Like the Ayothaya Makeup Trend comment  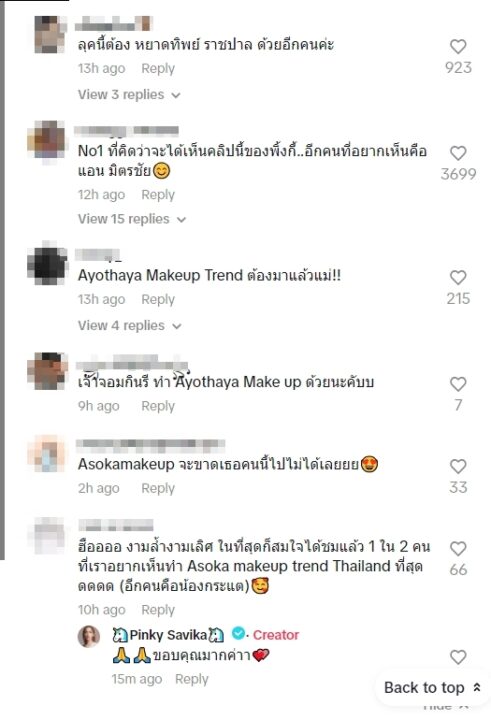(458, 277)
